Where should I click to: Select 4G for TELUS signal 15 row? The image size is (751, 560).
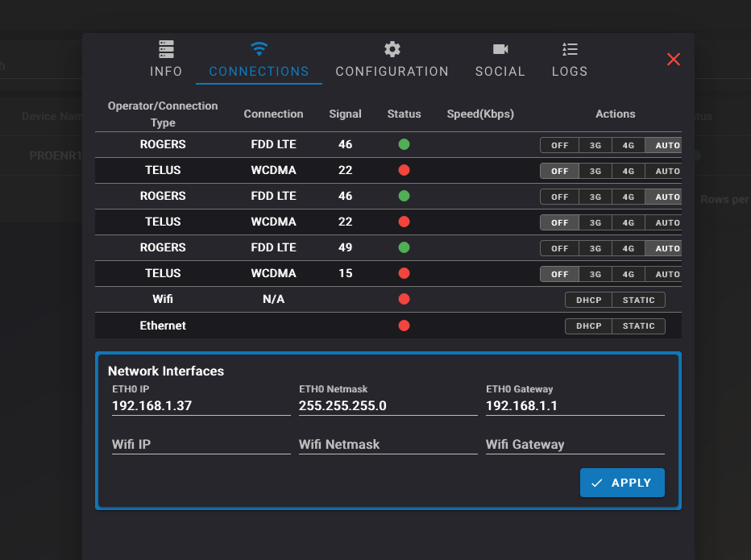click(x=628, y=274)
